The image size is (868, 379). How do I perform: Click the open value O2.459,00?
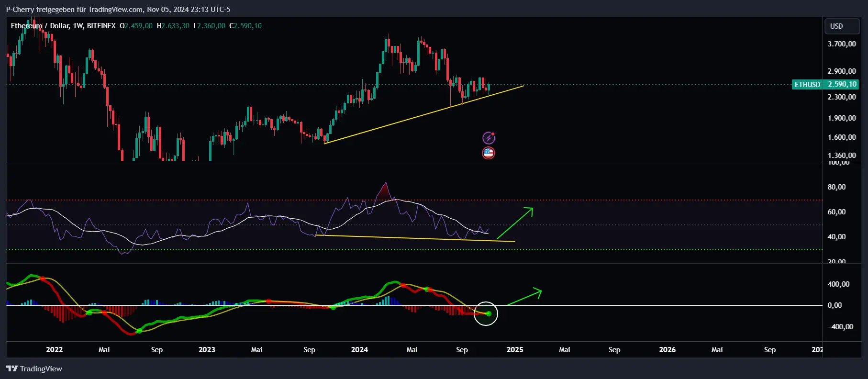click(x=136, y=26)
